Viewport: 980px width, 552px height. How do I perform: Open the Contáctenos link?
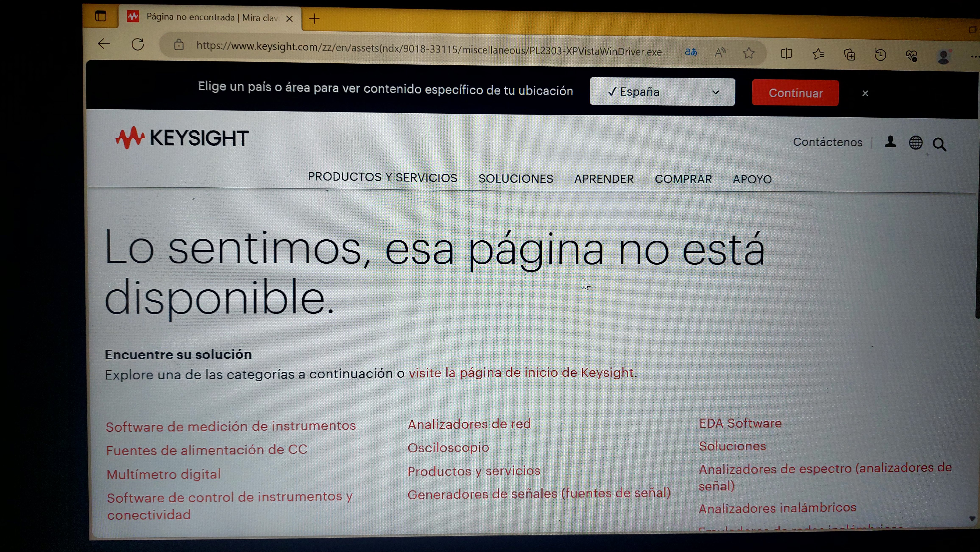point(827,142)
